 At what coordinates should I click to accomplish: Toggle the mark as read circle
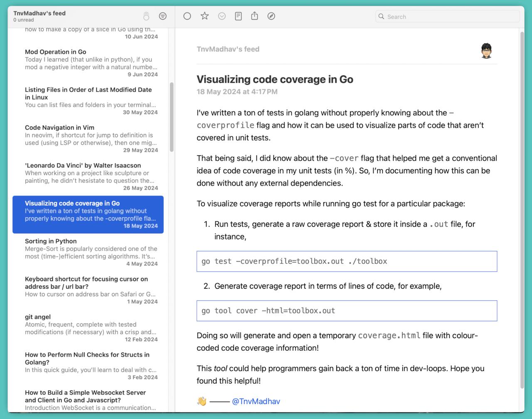(x=187, y=16)
